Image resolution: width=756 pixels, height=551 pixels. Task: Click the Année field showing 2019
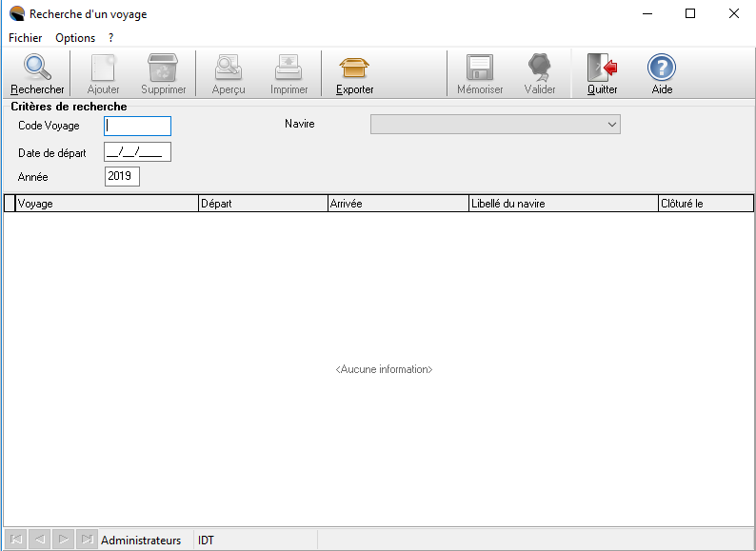click(x=122, y=176)
